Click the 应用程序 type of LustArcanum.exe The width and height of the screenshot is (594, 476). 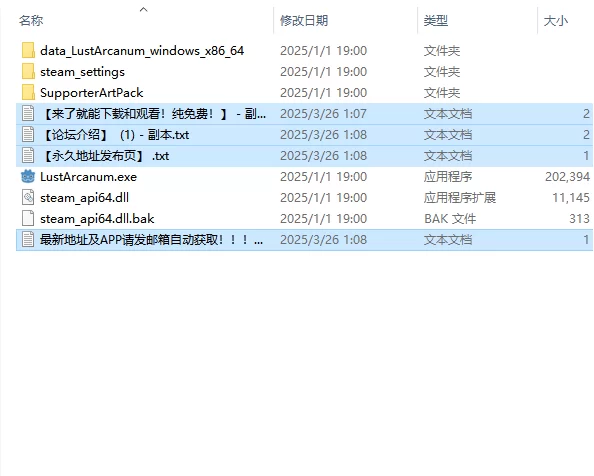tap(448, 177)
